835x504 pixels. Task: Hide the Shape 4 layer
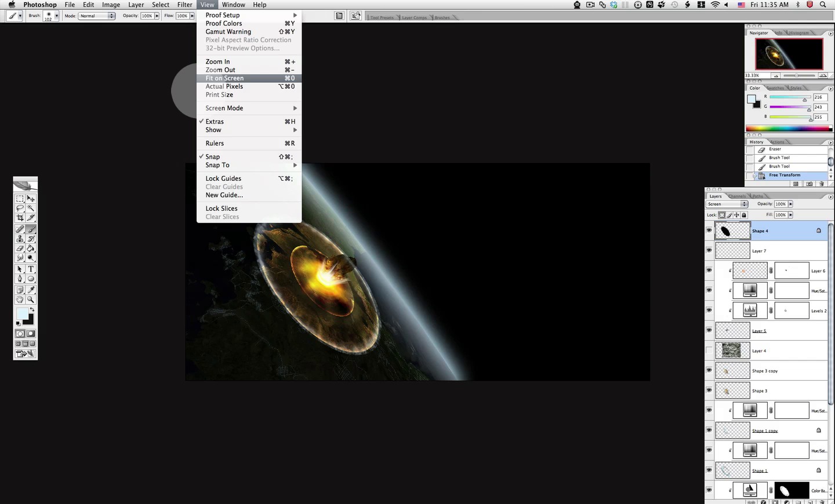709,231
